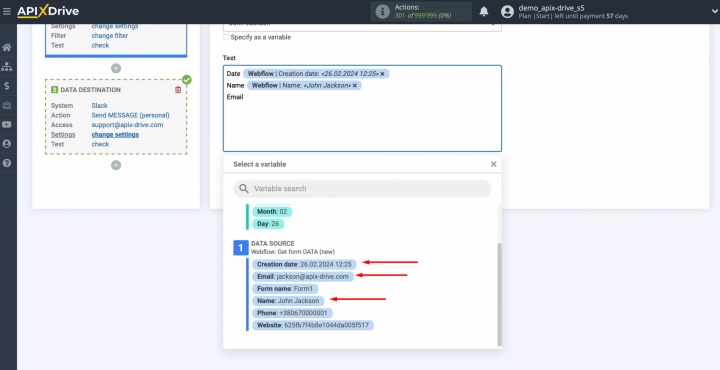Click the Actions counter 301 of 999'999

[x=422, y=16]
